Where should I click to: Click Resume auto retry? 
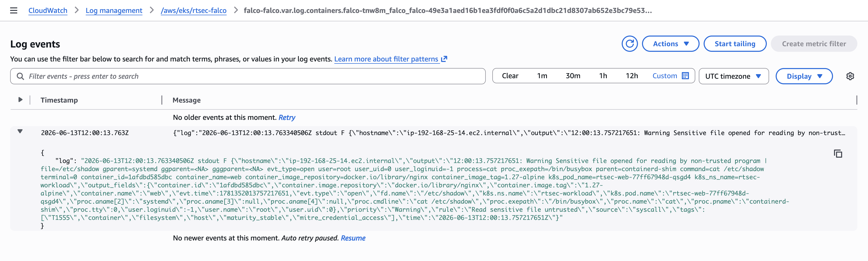353,238
